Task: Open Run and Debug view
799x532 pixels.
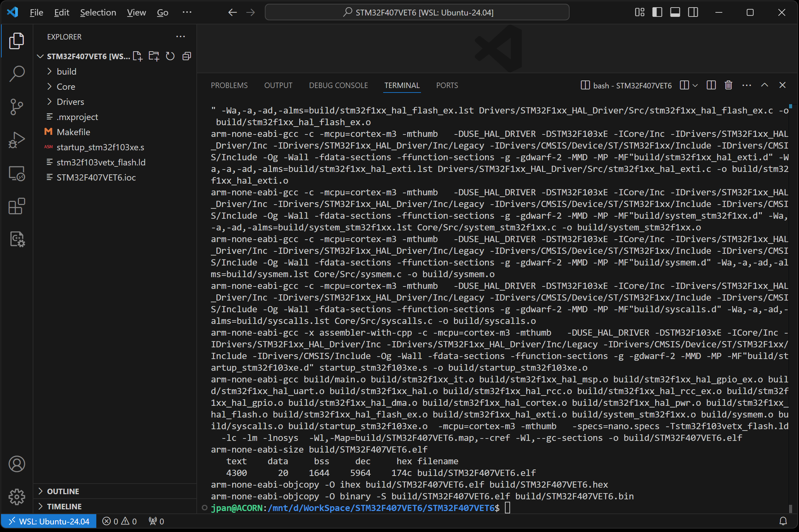Action: [x=17, y=140]
